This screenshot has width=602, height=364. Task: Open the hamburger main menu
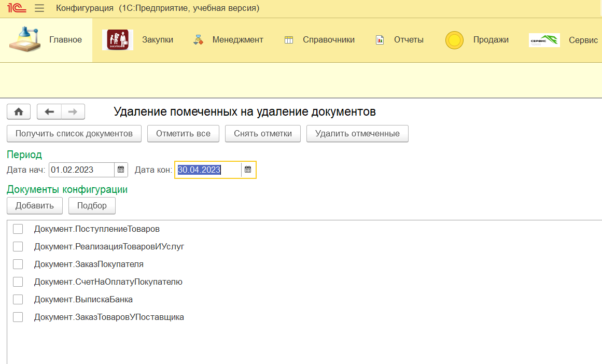click(39, 8)
